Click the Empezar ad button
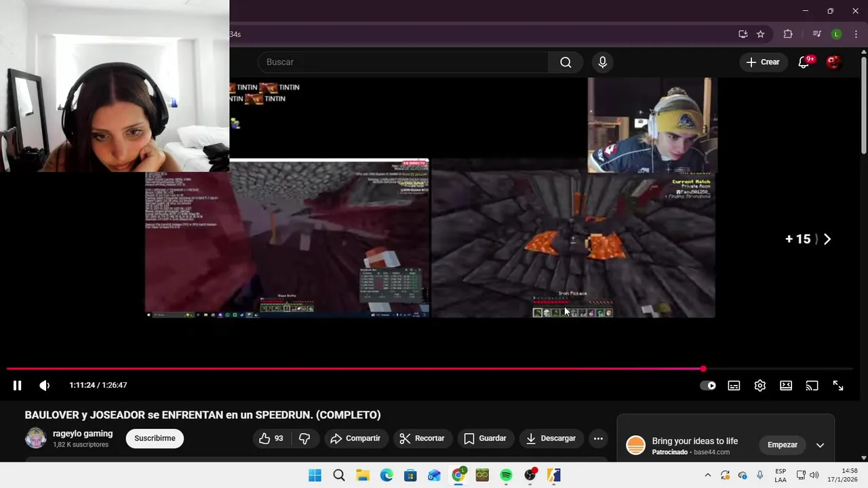Screen dimensions: 868x488 [x=783, y=445]
